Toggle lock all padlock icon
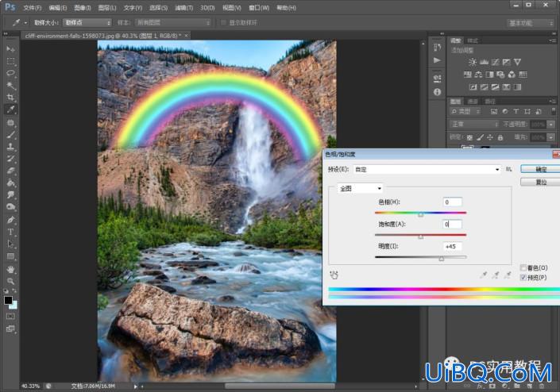The image size is (560, 392). click(x=500, y=137)
